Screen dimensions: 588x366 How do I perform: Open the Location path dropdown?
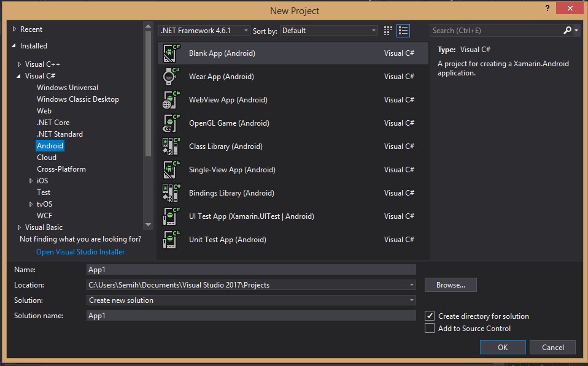pos(411,285)
